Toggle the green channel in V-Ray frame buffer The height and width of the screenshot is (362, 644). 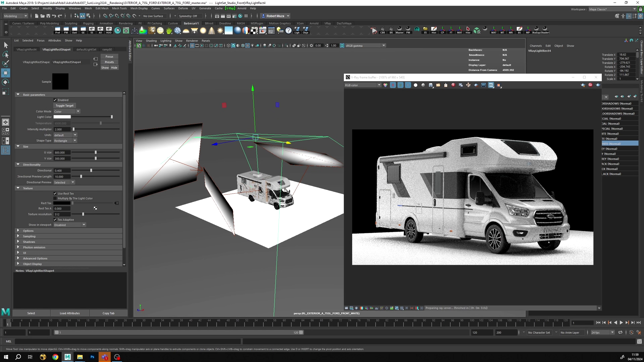[x=400, y=85]
